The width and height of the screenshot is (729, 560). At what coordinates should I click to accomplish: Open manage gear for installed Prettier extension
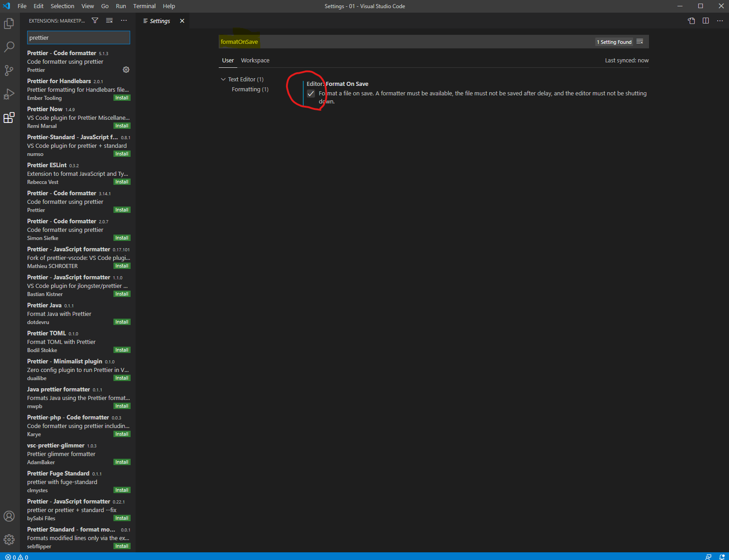point(126,70)
